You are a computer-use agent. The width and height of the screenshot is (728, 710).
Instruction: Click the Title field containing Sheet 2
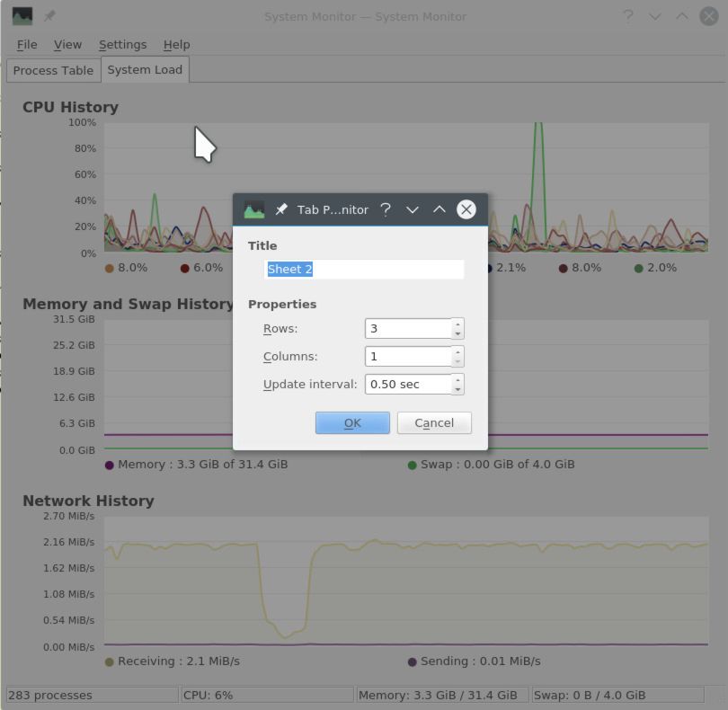[x=364, y=270]
